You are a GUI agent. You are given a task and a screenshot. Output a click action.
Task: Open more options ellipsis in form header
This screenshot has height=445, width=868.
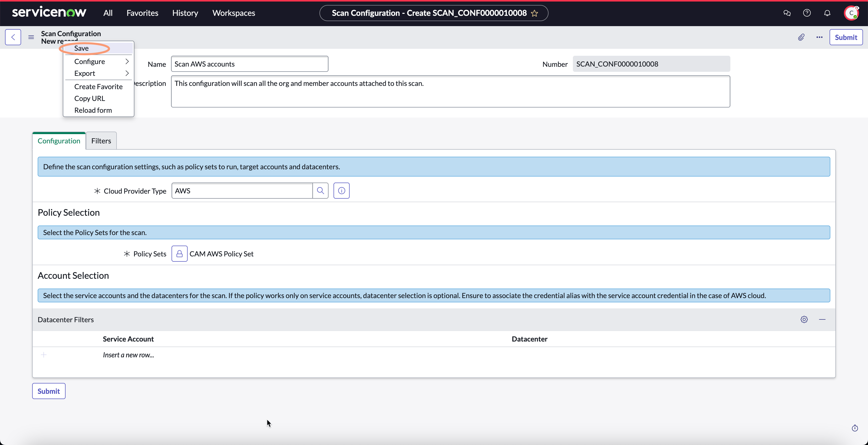[x=820, y=37]
